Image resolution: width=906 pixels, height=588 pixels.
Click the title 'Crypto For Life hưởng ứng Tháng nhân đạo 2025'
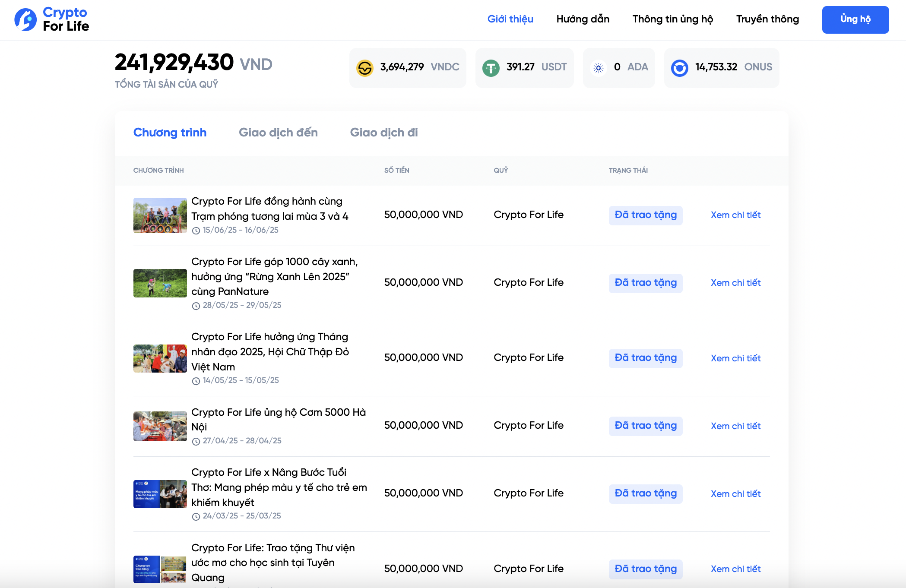[x=270, y=351]
